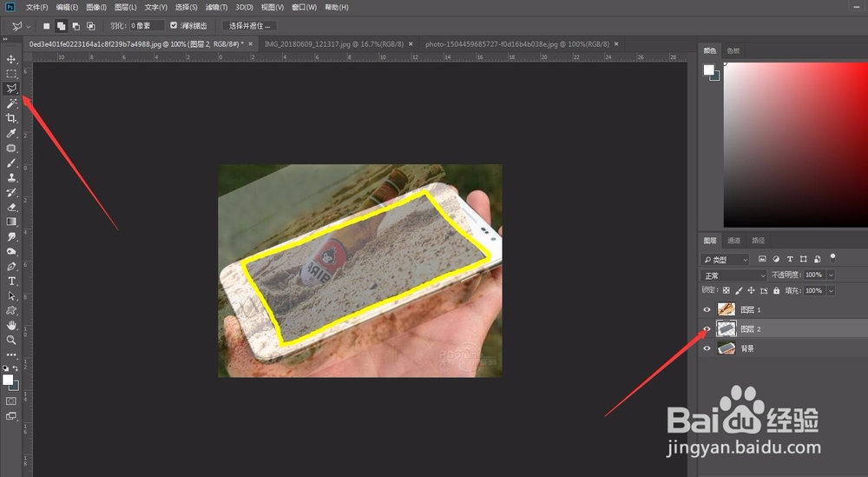
Task: Open the 滤镜(T) menu
Action: tap(216, 7)
